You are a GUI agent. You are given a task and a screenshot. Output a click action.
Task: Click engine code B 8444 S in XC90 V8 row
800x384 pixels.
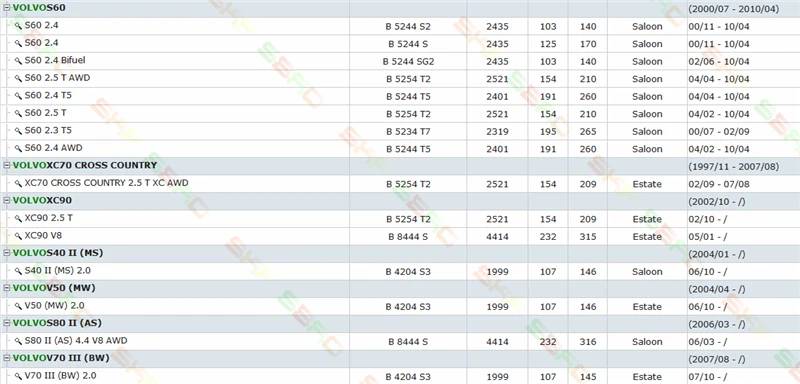tap(408, 237)
